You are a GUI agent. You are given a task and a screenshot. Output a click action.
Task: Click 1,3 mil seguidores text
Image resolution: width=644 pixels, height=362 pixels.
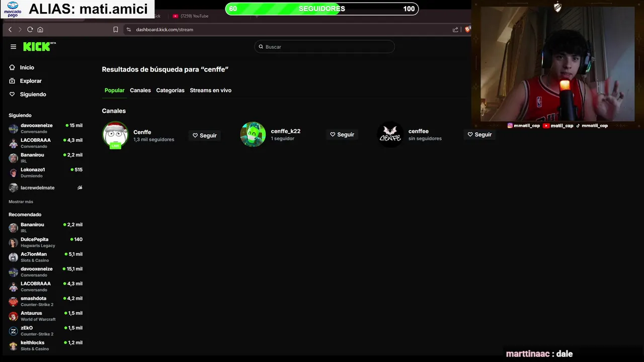154,139
